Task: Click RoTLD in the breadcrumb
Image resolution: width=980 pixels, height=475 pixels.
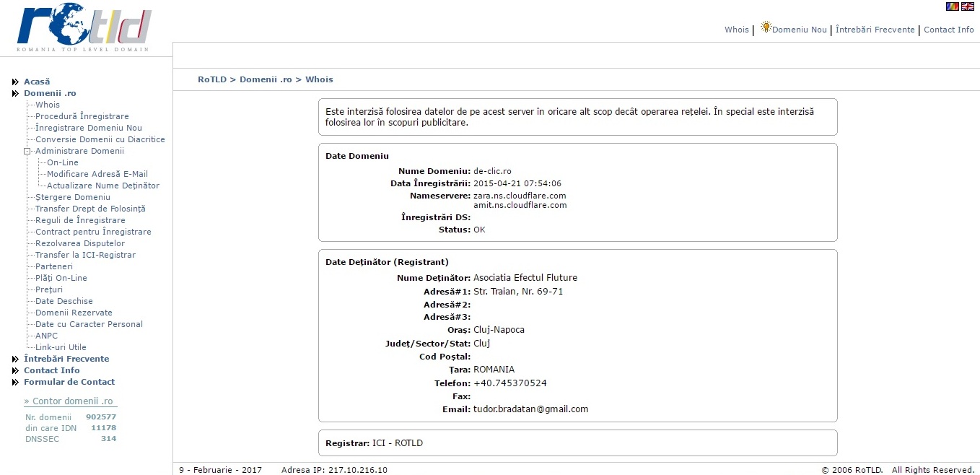Action: click(212, 80)
